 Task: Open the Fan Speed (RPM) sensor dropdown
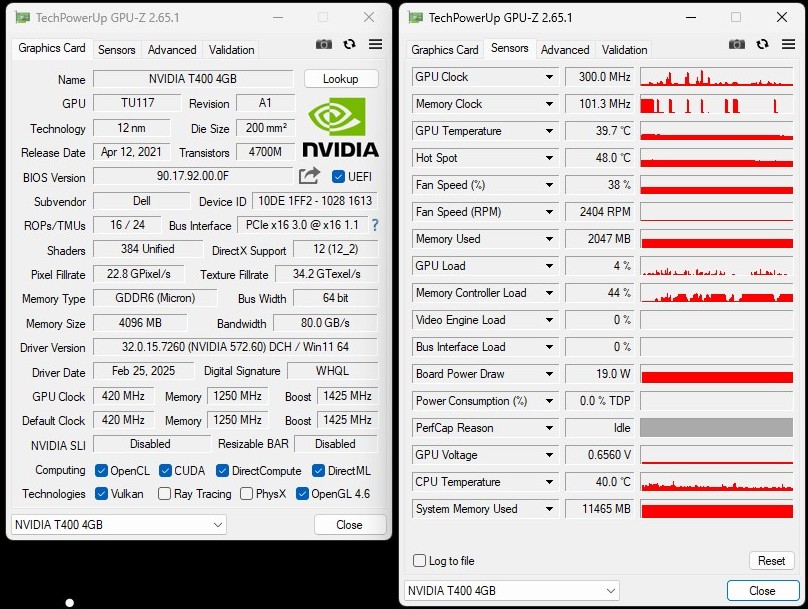pos(549,212)
